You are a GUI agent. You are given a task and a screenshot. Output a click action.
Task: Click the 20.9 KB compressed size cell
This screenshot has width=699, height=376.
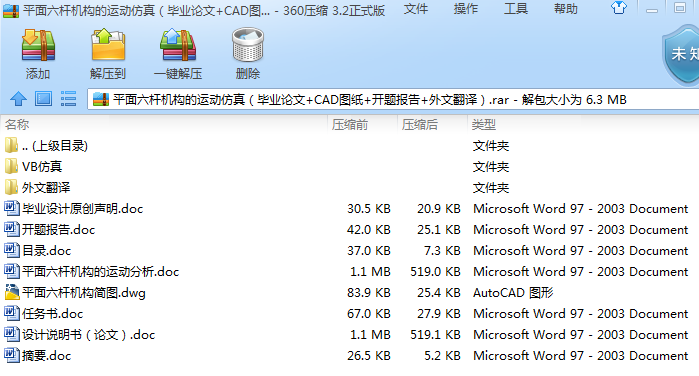pyautogui.click(x=439, y=208)
